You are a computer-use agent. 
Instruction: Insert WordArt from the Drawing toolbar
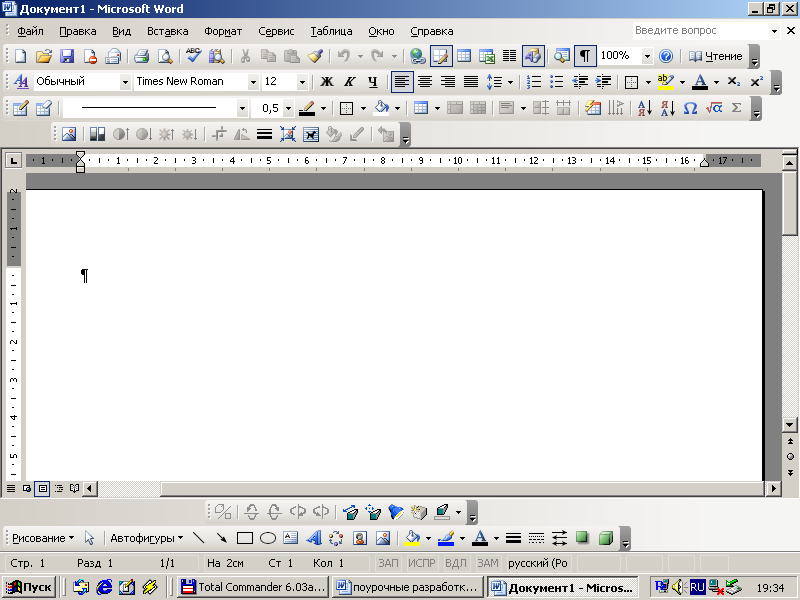click(x=313, y=538)
